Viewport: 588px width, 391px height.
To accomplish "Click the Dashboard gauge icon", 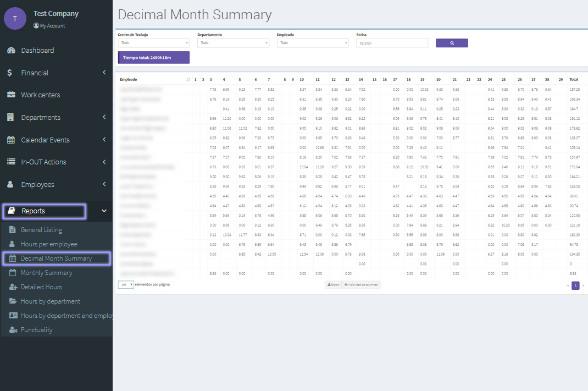I will 11,51.
